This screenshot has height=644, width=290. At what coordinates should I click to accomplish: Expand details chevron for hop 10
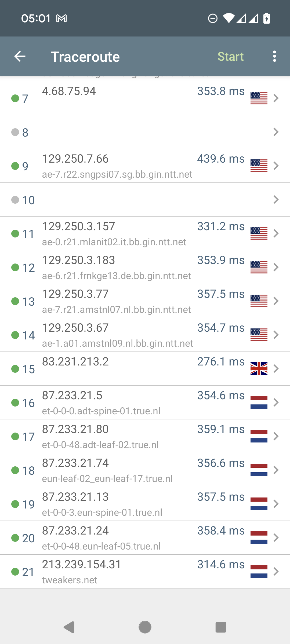(x=276, y=200)
